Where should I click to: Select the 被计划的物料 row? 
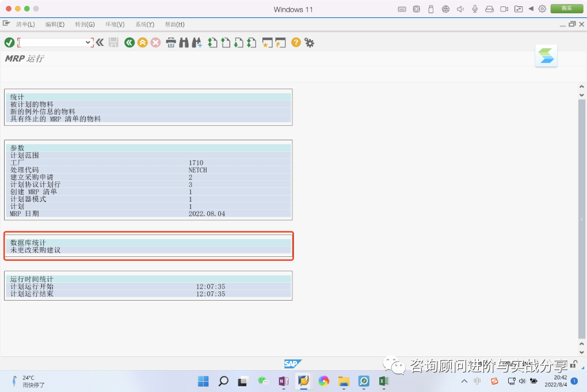pyautogui.click(x=148, y=104)
